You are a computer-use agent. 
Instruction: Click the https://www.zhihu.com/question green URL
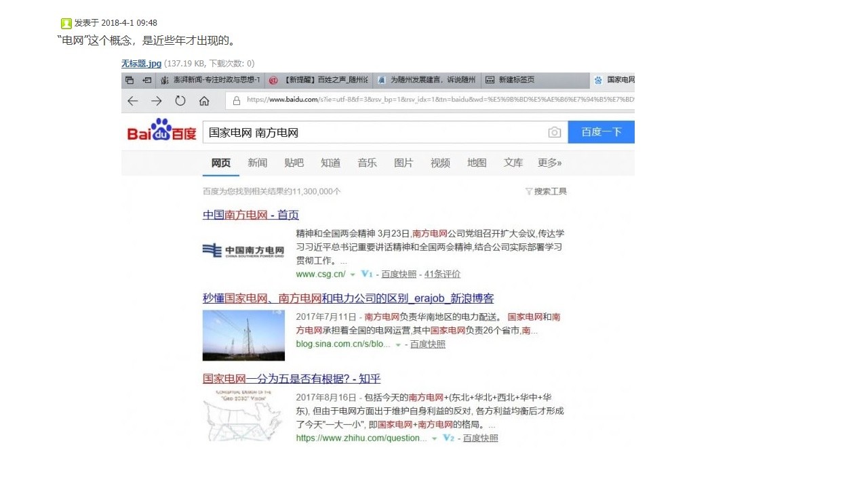coord(361,439)
